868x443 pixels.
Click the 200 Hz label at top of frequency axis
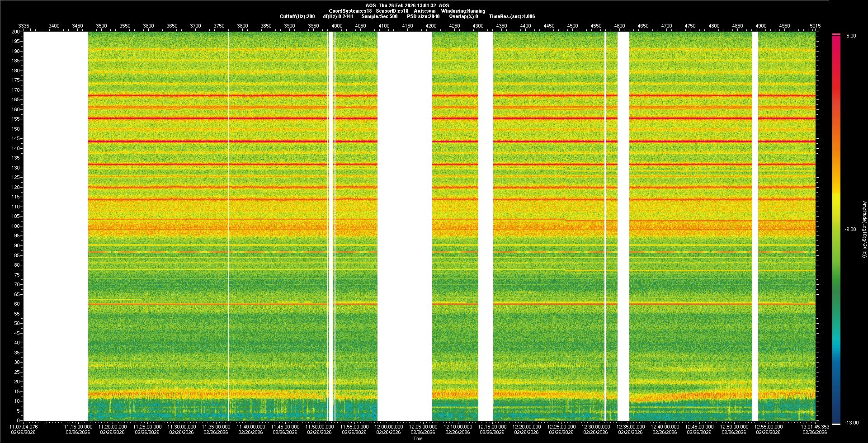[x=16, y=32]
